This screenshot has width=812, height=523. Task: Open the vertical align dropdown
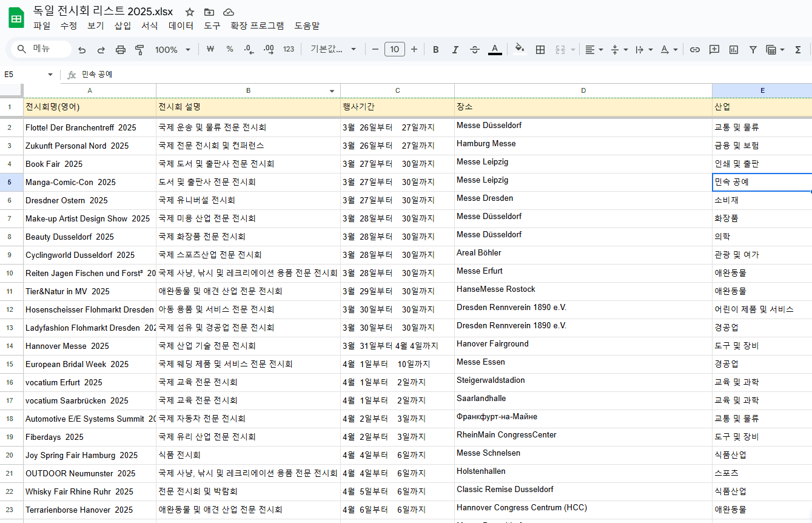coord(619,50)
